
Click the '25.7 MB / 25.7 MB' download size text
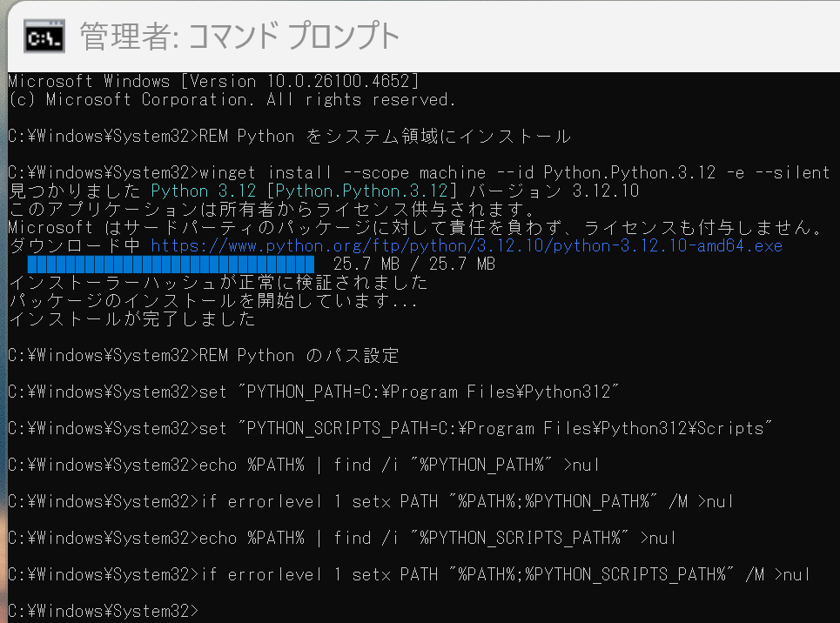414,265
